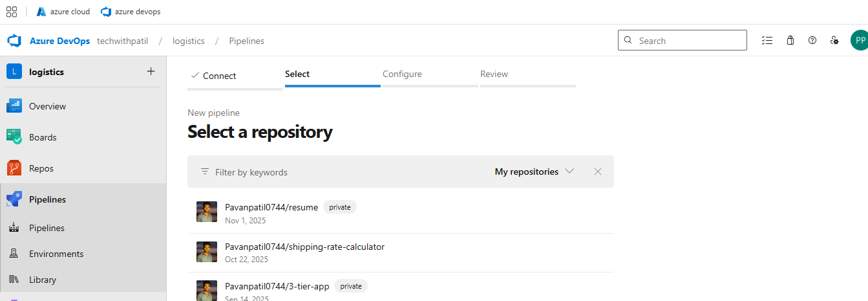This screenshot has height=301, width=868.
Task: Open Environments under Pipelines
Action: 56,254
